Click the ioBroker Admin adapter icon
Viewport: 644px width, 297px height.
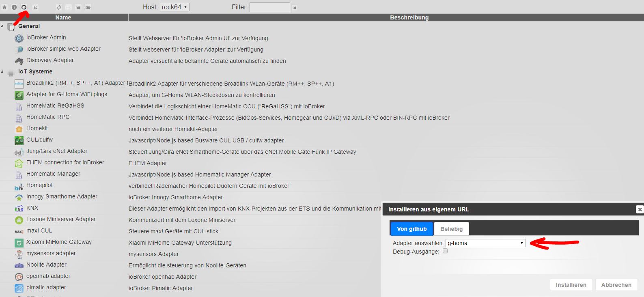19,38
